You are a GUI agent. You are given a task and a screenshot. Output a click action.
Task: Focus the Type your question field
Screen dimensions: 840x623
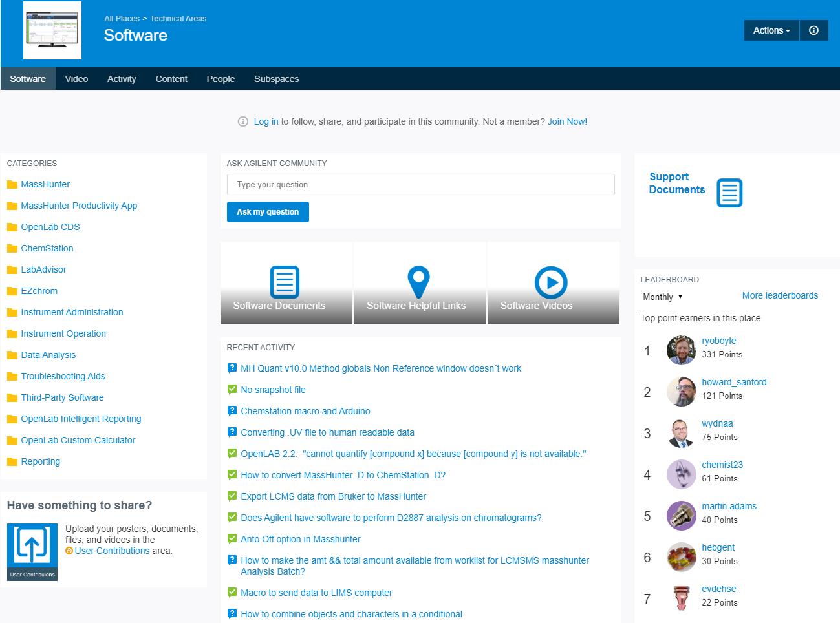click(420, 185)
